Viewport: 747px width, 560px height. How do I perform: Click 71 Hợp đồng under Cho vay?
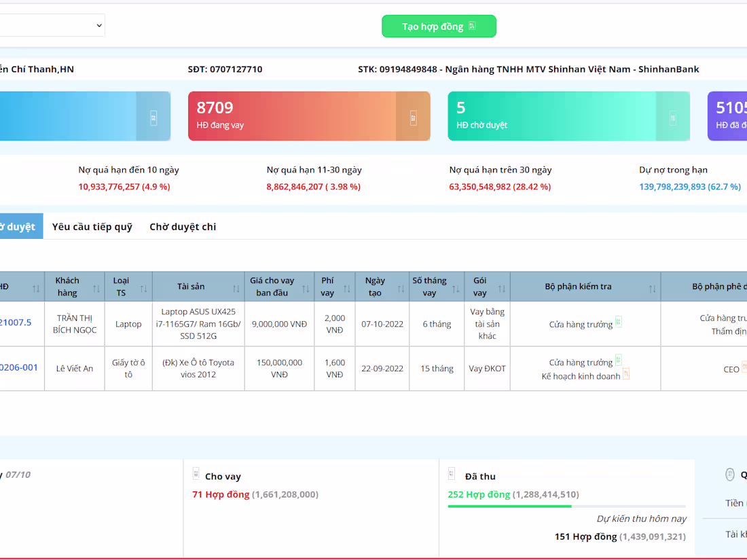221,494
